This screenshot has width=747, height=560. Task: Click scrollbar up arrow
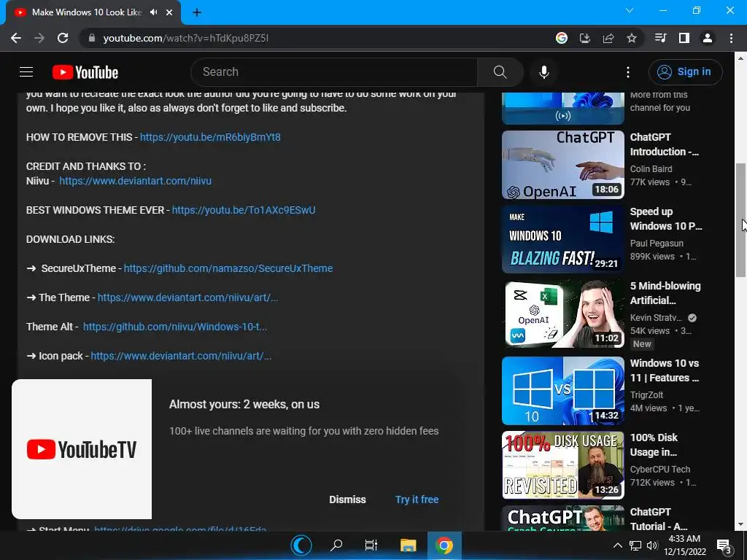(740, 58)
